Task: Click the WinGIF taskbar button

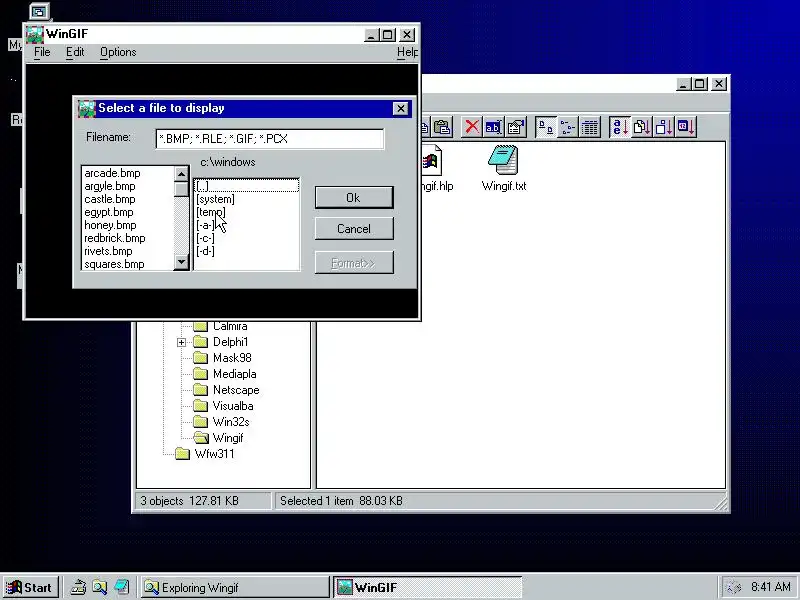Action: point(428,587)
